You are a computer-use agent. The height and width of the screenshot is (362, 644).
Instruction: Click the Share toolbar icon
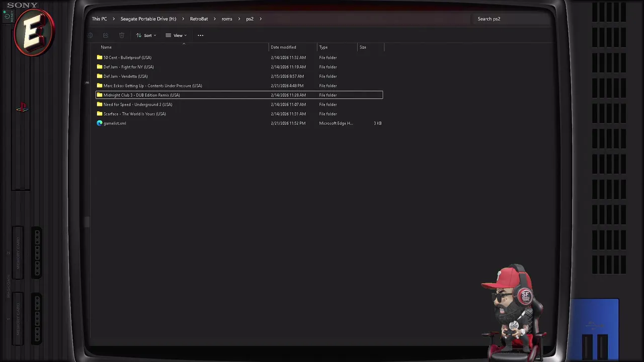(x=106, y=35)
